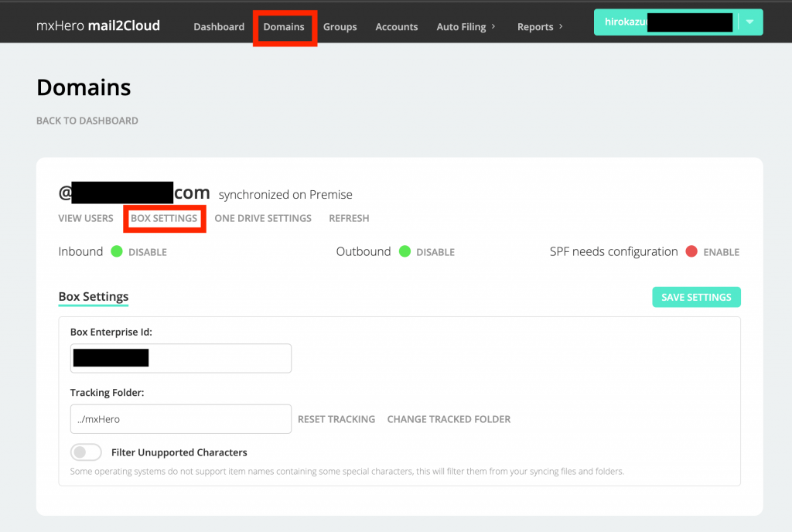Click the 'SPF needs configuration' text
792x532 pixels.
click(613, 251)
